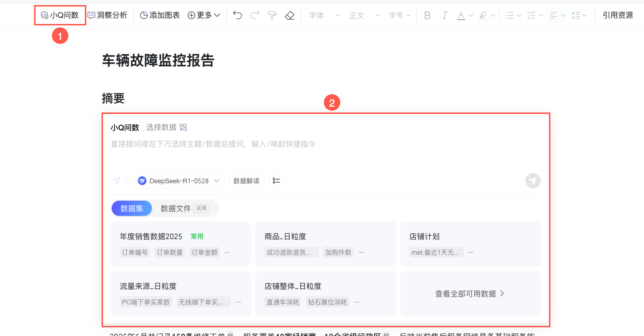644x336 pixels.
Task: Open text alignment options
Action: 557,15
